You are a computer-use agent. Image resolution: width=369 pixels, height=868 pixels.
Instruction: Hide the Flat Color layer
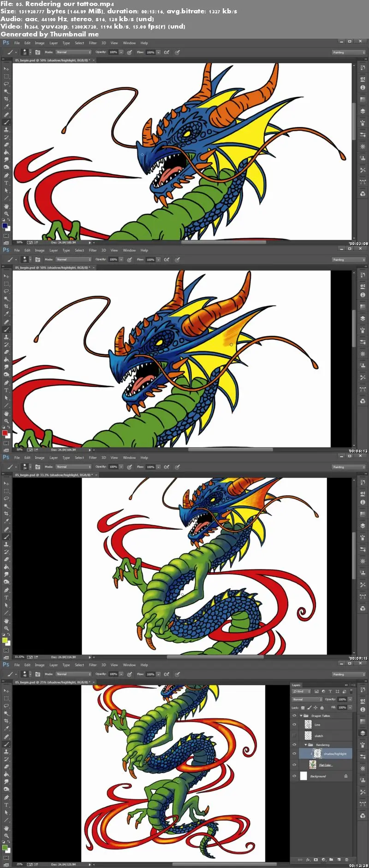294,765
